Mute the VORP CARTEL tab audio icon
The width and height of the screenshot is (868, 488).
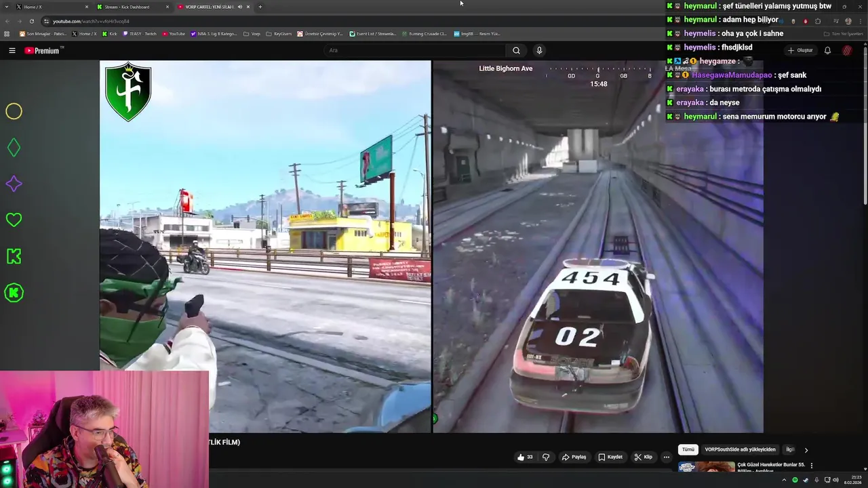pyautogui.click(x=239, y=7)
